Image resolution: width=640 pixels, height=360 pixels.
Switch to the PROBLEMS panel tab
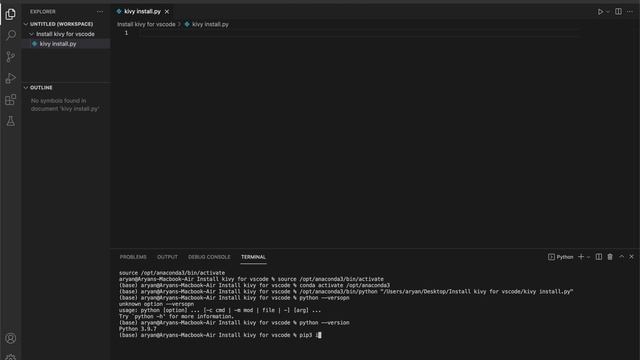pos(133,257)
